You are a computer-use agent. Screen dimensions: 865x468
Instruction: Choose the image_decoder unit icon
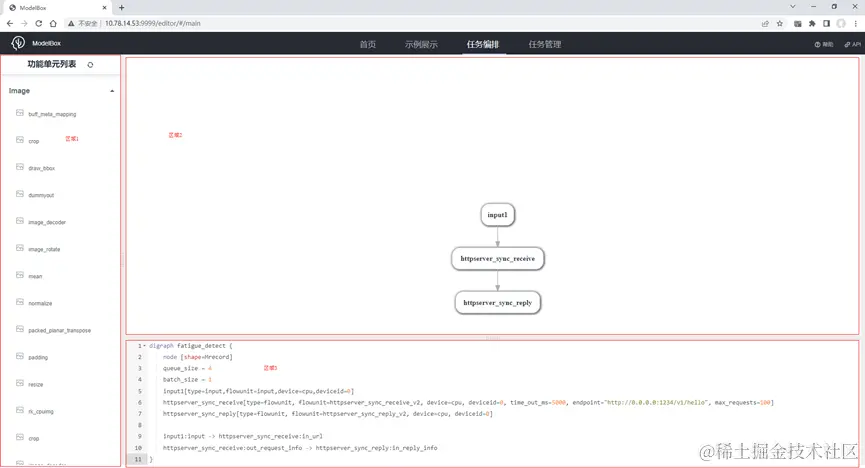20,221
